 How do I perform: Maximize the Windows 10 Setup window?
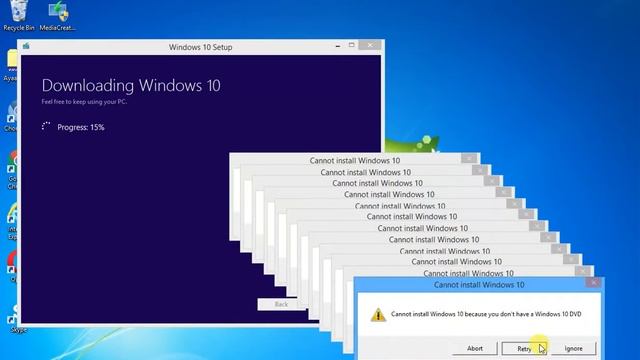tap(351, 45)
